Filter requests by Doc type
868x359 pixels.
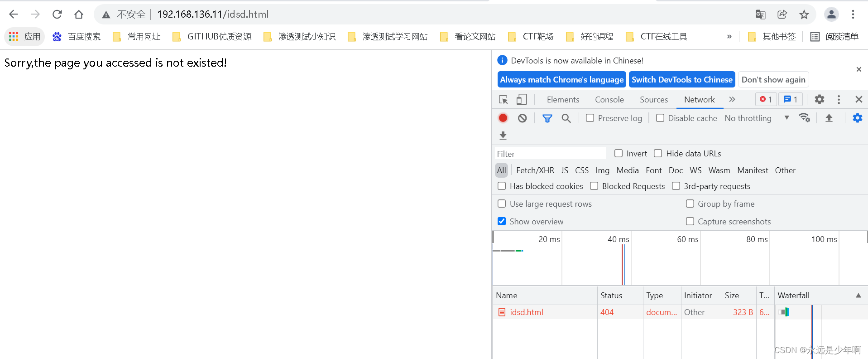(x=676, y=170)
